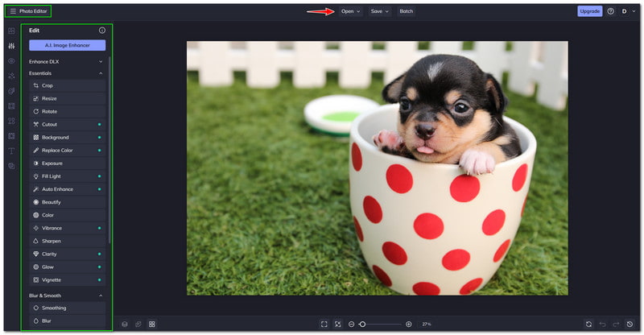
Task: Open the hamburger menu beside Photo Editor
Action: pyautogui.click(x=13, y=11)
